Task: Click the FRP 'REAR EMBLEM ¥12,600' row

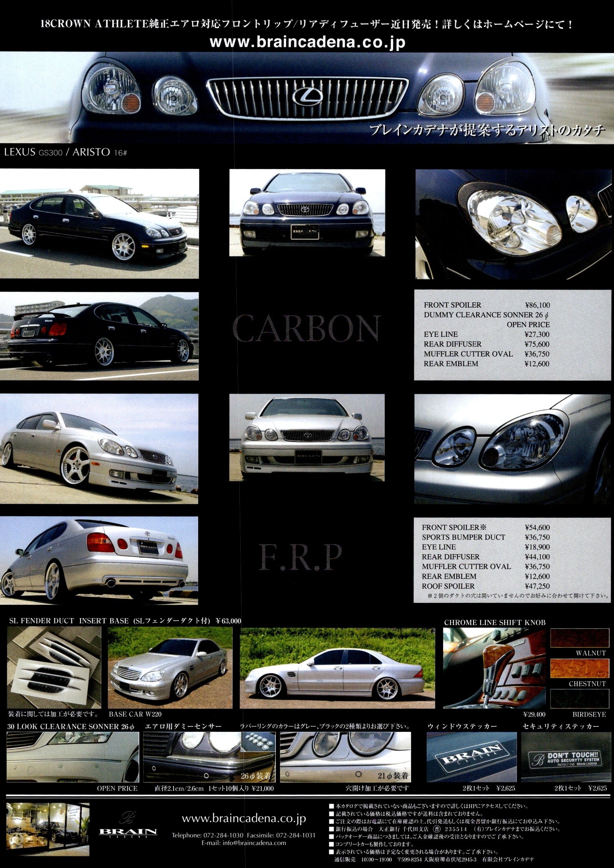Action: (486, 576)
